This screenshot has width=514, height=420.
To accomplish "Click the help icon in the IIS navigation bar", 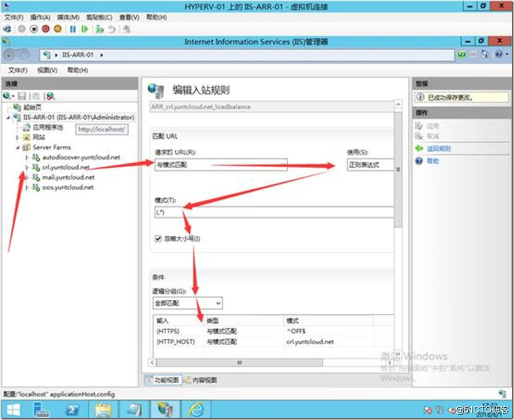I will click(499, 55).
